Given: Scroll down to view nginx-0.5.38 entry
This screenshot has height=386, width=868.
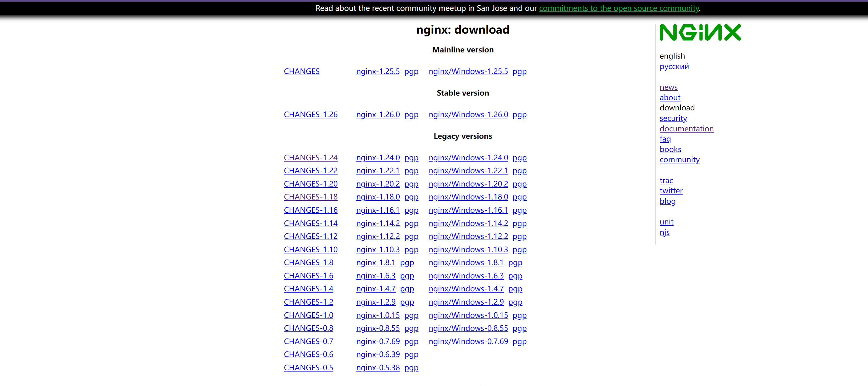Looking at the screenshot, I should point(377,368).
